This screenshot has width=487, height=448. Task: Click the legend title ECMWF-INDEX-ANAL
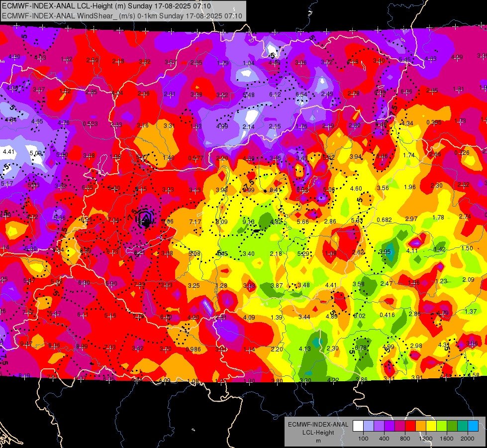[x=318, y=425]
